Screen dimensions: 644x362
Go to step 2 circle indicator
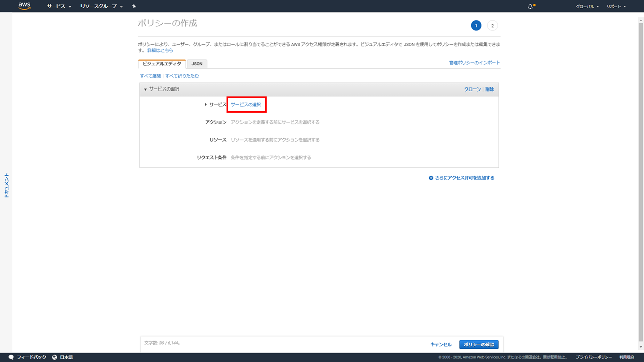(492, 26)
